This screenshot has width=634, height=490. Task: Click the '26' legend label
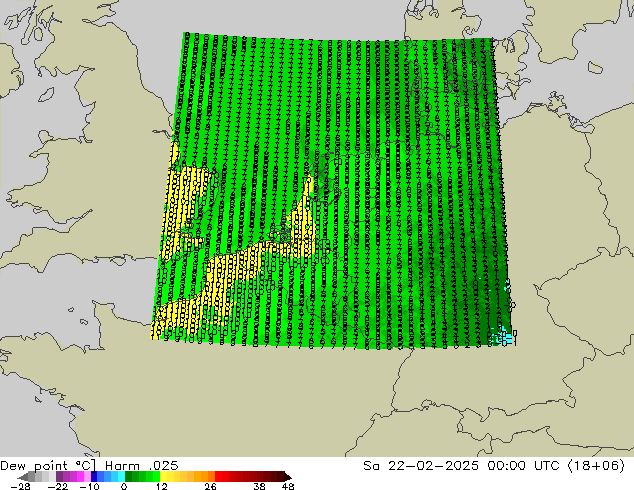[210, 486]
